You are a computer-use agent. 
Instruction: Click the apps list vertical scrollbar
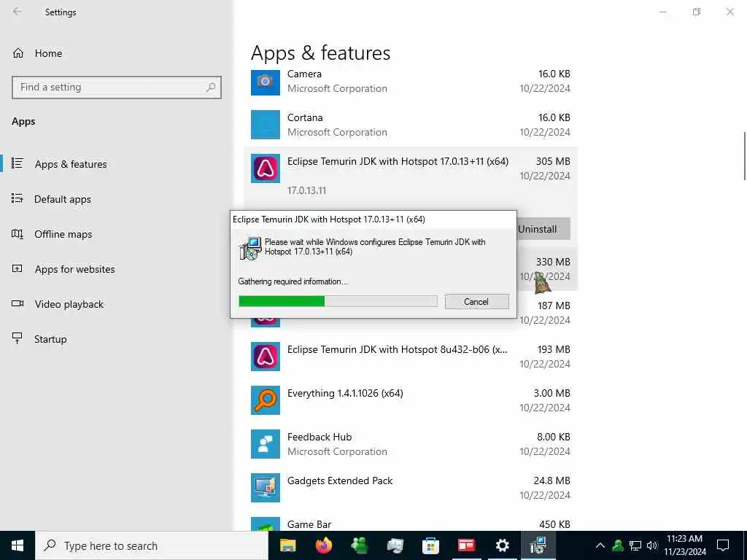pos(745,156)
